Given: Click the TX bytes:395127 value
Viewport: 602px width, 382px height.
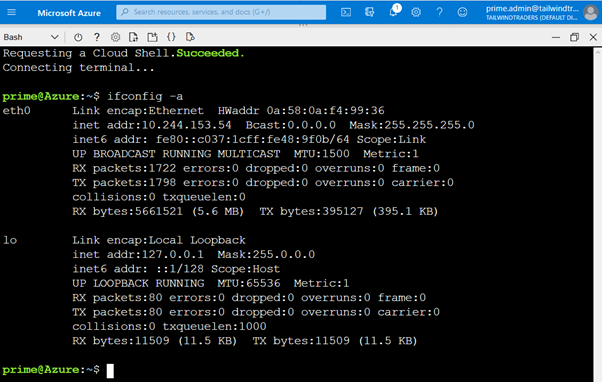Looking at the screenshot, I should pos(311,212).
